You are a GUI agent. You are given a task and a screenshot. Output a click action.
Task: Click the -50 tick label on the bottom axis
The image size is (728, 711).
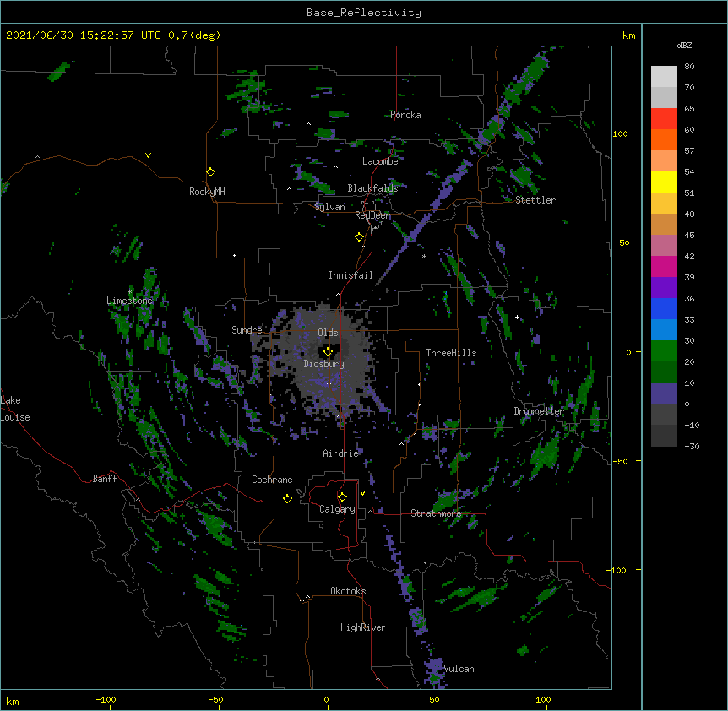point(215,699)
